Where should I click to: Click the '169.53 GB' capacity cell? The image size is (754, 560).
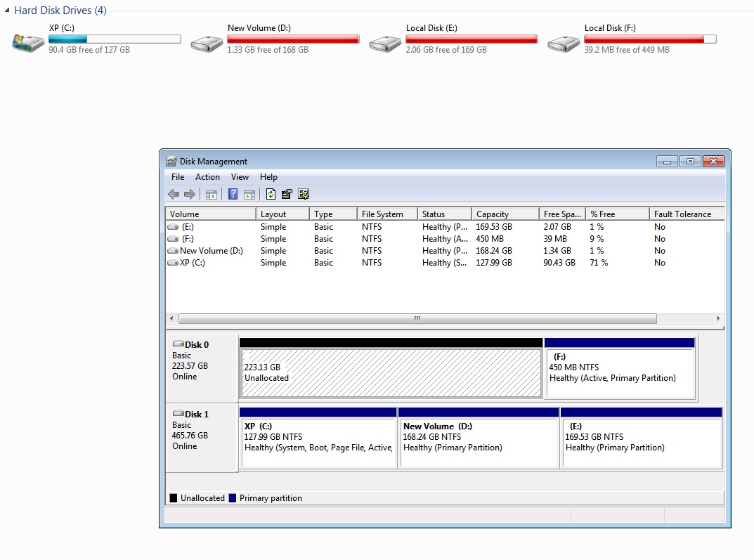coord(494,227)
